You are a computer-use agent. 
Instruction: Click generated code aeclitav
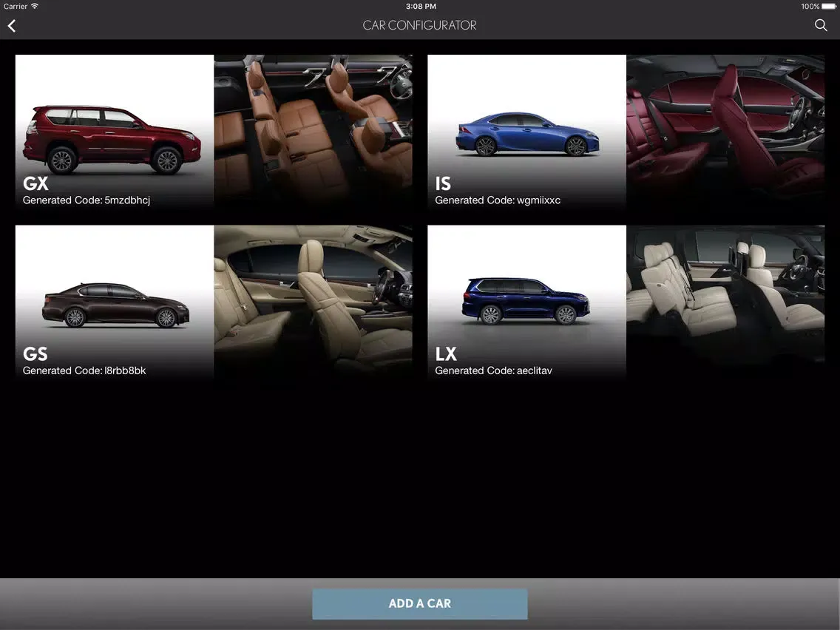534,370
